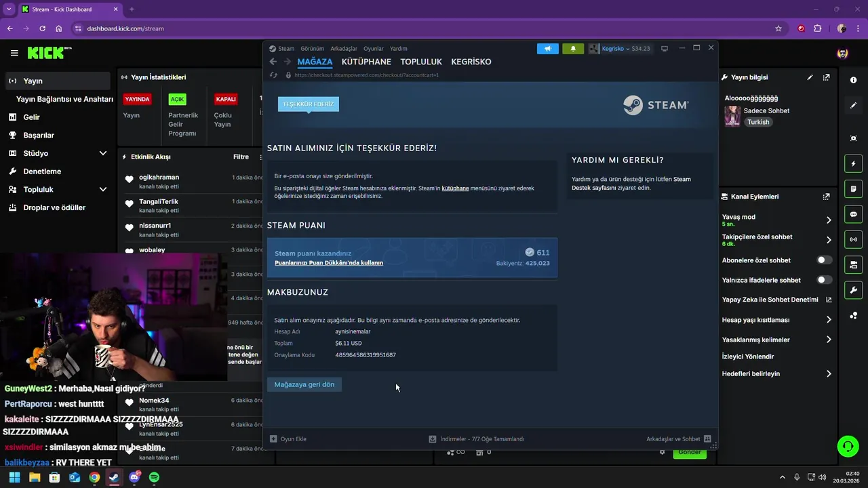Image resolution: width=868 pixels, height=488 pixels.
Task: Click the Chrome address bar
Action: tap(420, 28)
